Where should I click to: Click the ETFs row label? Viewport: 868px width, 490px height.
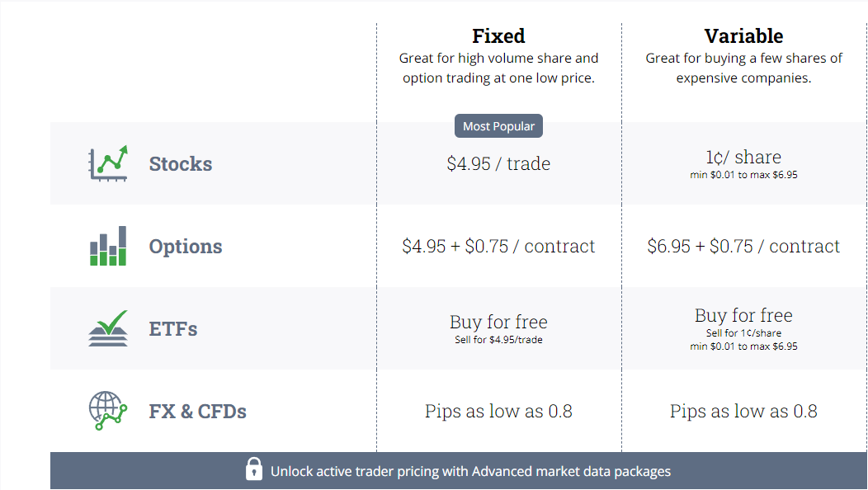[x=173, y=329]
